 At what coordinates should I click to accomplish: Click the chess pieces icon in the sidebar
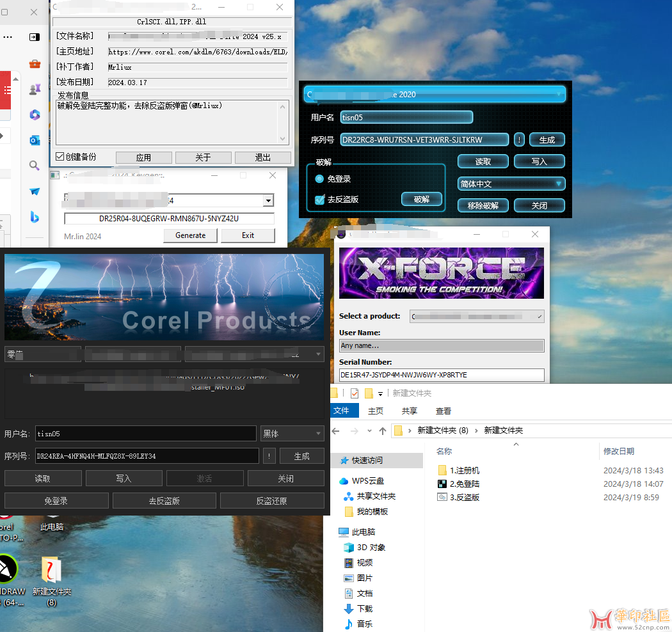coord(35,89)
